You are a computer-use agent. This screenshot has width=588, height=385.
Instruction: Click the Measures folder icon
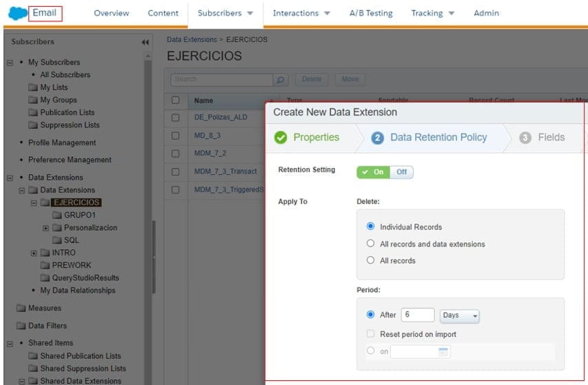[21, 309]
